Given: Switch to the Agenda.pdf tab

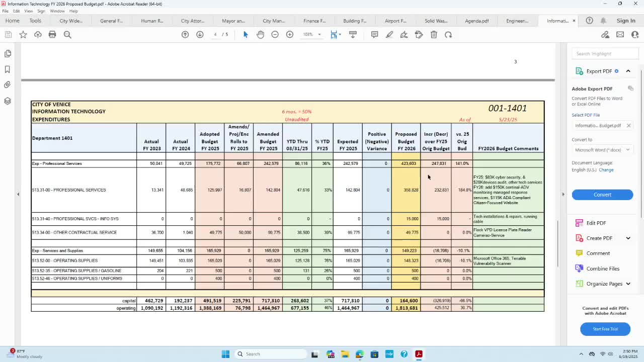Looking at the screenshot, I should point(476,21).
